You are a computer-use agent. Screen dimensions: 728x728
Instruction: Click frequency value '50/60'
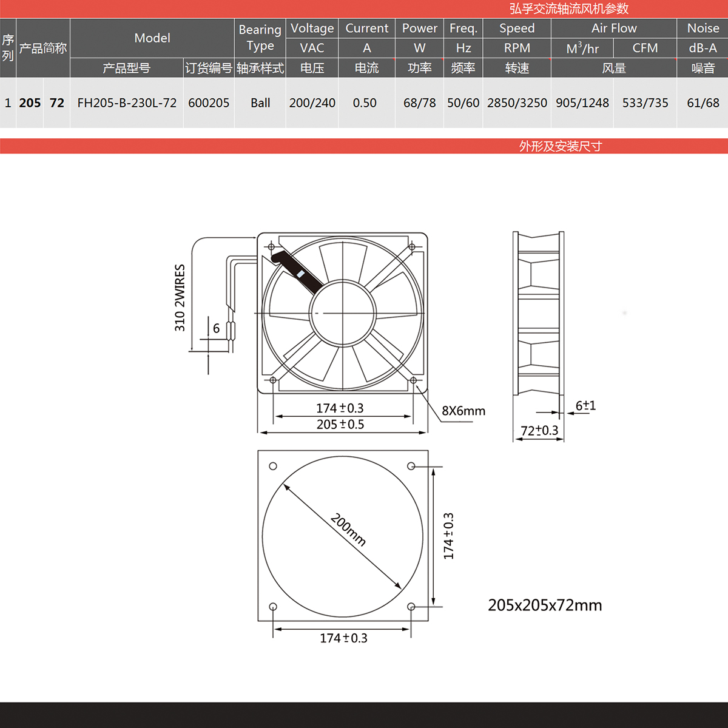(463, 103)
